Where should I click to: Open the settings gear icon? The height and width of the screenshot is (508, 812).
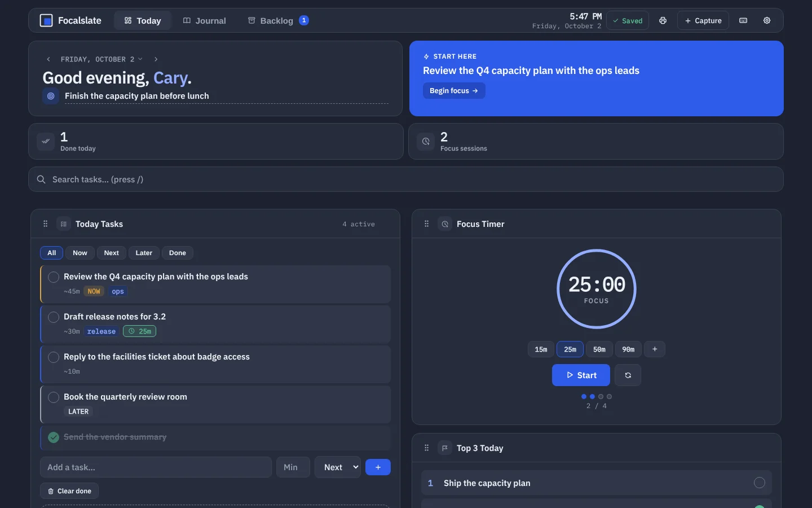pos(767,20)
